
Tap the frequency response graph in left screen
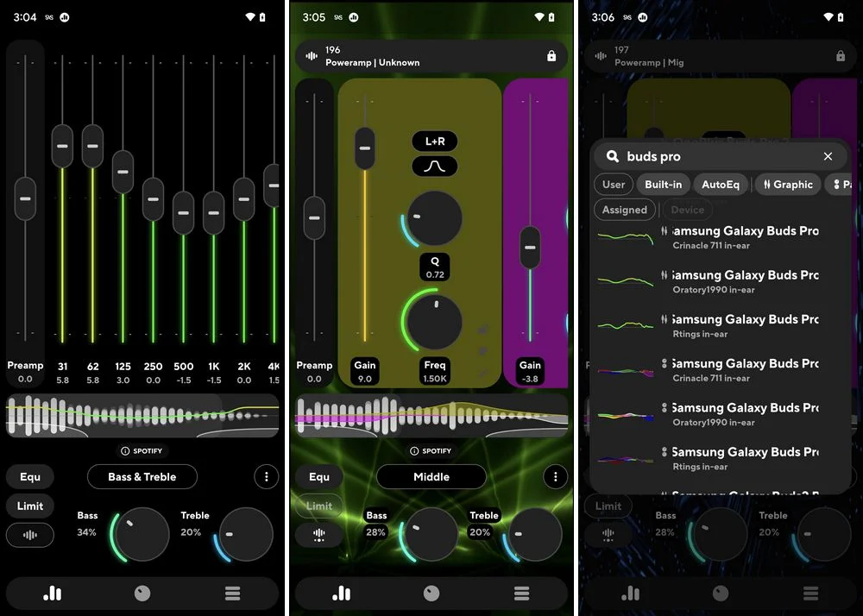(x=142, y=416)
